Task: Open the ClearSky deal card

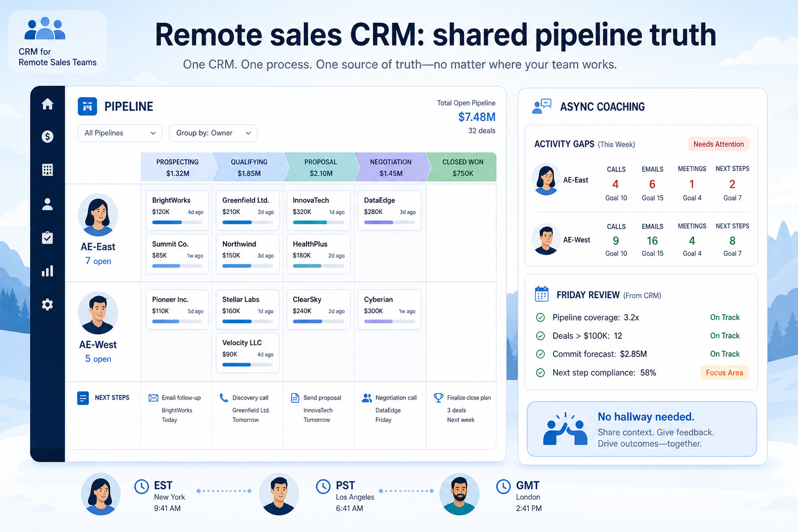Action: [x=318, y=310]
